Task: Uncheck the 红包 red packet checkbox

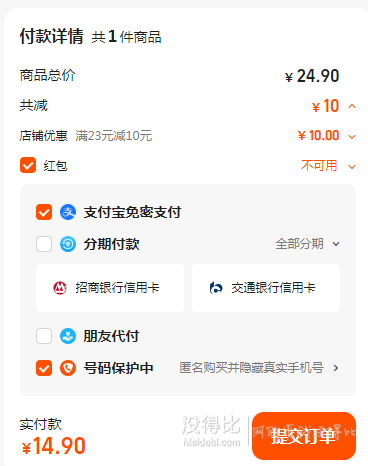Action: click(28, 165)
